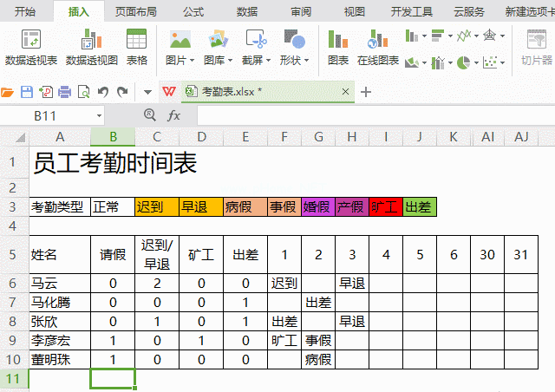Open 在线图表 online charts
Screen dimensions: 555x392
pos(377,47)
